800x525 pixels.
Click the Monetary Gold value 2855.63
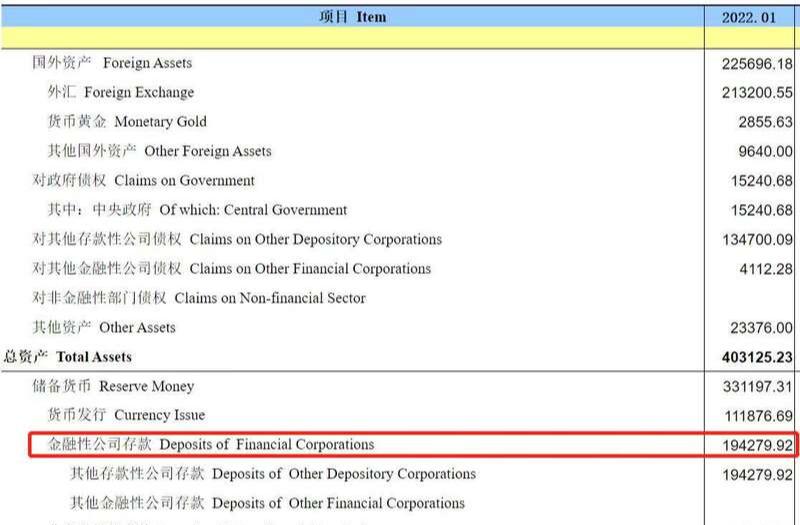point(765,122)
